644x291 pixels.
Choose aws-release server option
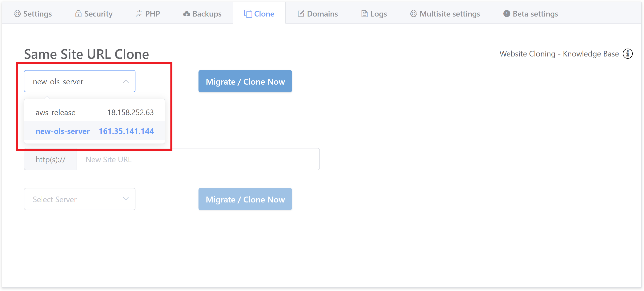pyautogui.click(x=95, y=112)
